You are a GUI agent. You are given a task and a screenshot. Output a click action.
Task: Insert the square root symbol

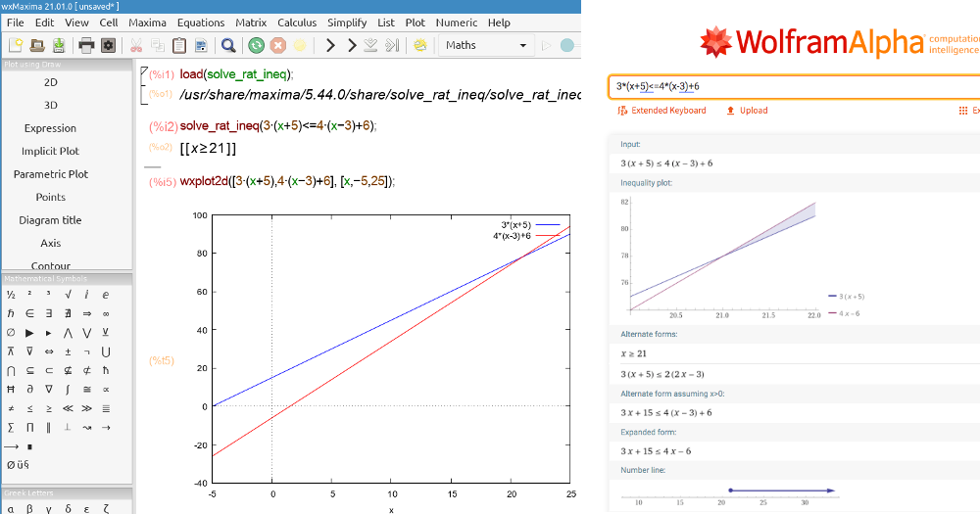click(x=68, y=294)
